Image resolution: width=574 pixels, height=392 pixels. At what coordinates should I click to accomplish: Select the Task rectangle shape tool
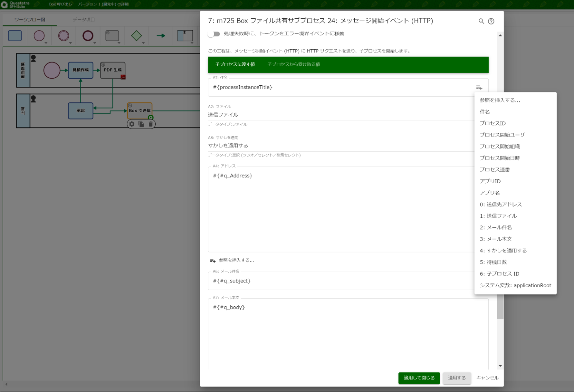15,36
